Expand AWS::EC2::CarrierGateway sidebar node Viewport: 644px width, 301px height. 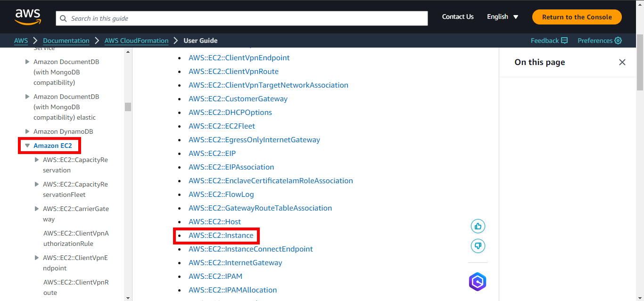point(37,209)
